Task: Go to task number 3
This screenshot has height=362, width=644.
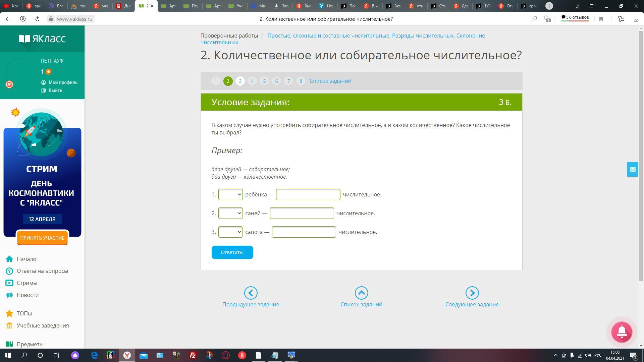Action: click(240, 81)
